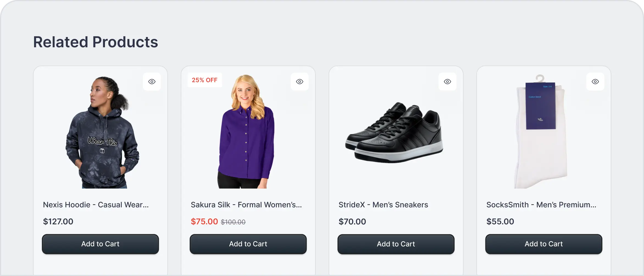Open StrideX - Men's Sneakers title link
This screenshot has width=644, height=276.
383,205
